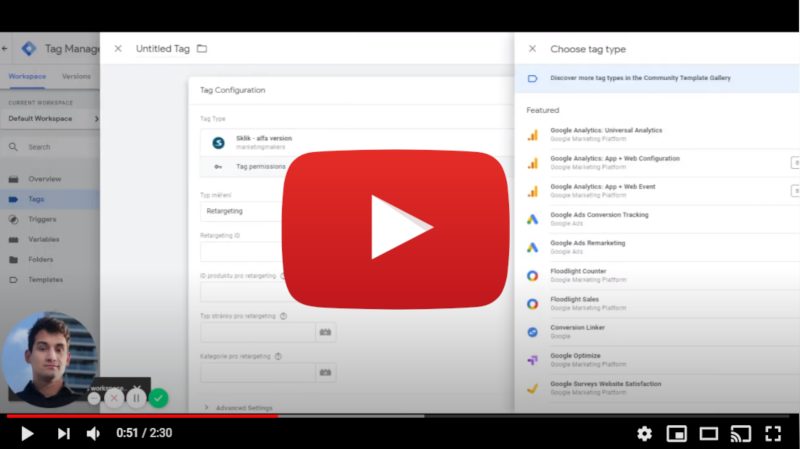Open Overview in the sidebar

pos(50,179)
